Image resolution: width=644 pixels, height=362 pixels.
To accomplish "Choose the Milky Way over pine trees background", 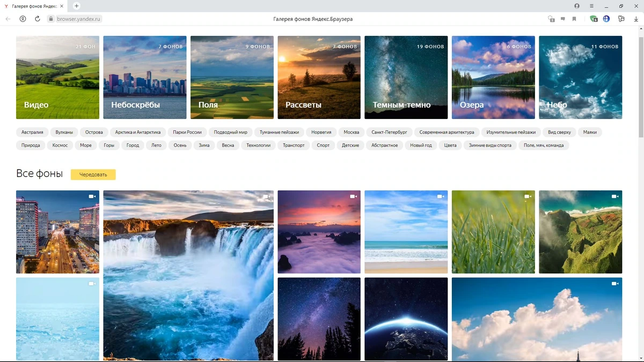I will (x=319, y=319).
